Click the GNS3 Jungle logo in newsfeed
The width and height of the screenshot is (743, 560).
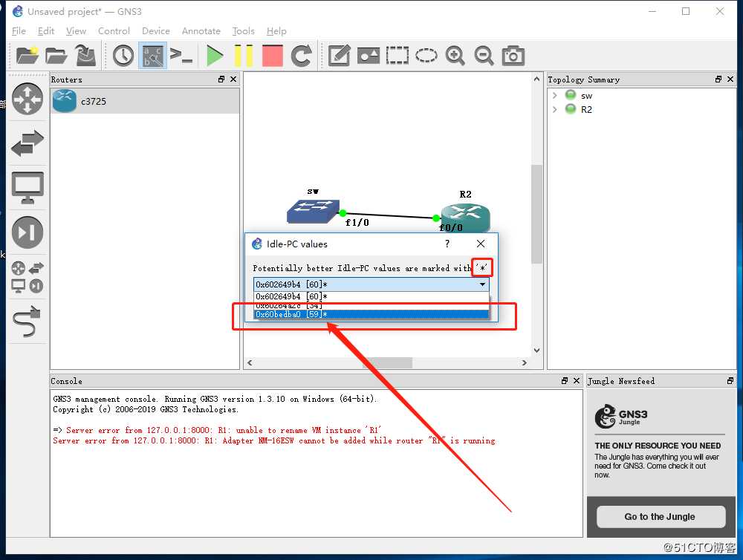[620, 417]
